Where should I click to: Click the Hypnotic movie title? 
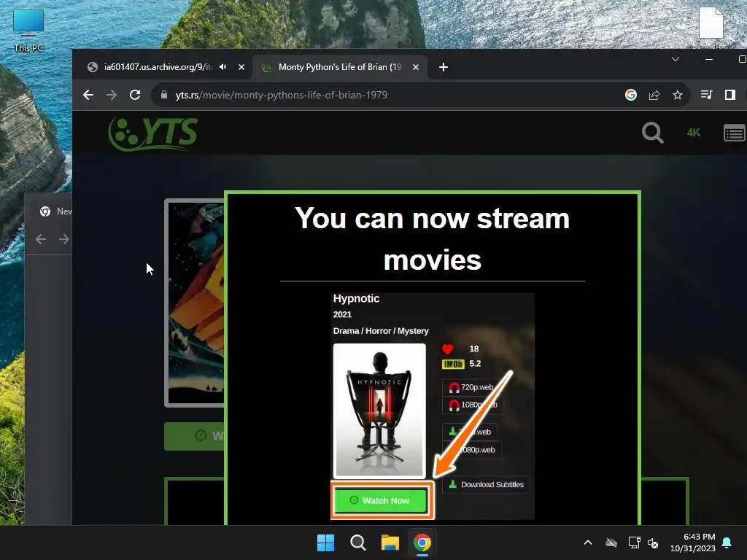(x=356, y=298)
